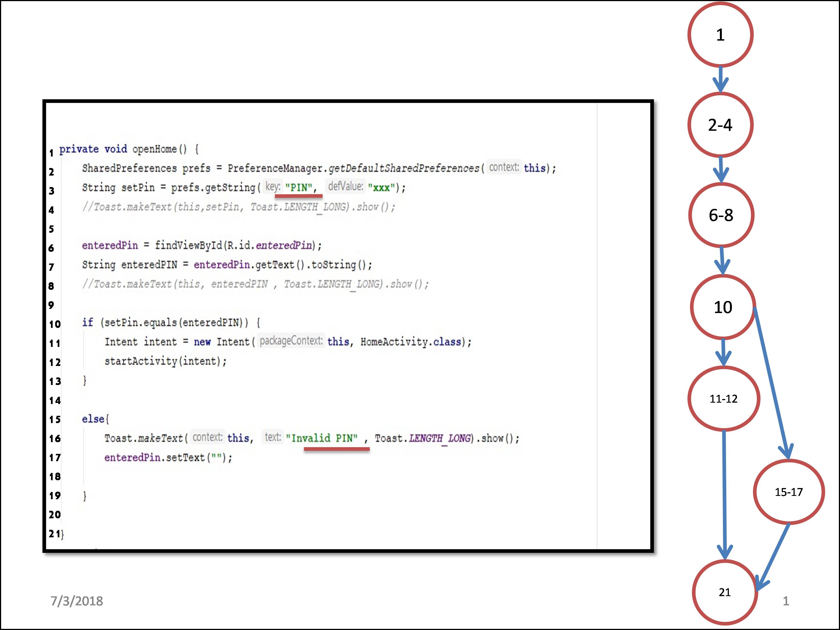The height and width of the screenshot is (630, 840).
Task: Select graph node 15-17
Action: click(789, 492)
